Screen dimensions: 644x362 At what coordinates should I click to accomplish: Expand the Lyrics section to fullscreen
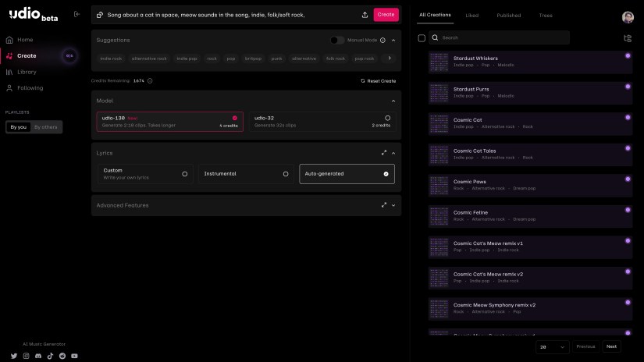pos(384,153)
